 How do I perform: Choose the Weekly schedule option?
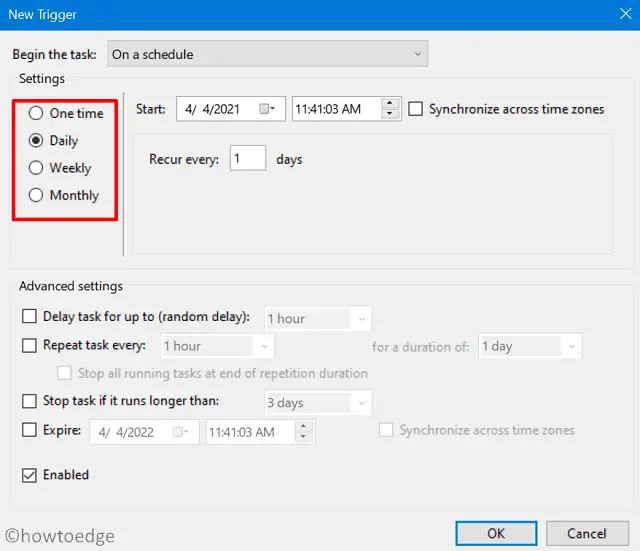[37, 168]
